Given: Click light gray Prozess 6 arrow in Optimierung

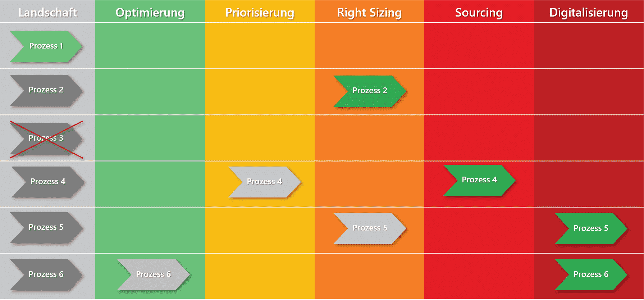Looking at the screenshot, I should 153,275.
